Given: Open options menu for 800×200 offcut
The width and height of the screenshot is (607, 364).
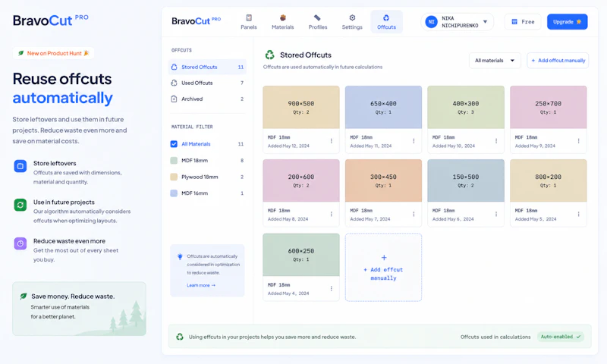Looking at the screenshot, I should pos(579,215).
